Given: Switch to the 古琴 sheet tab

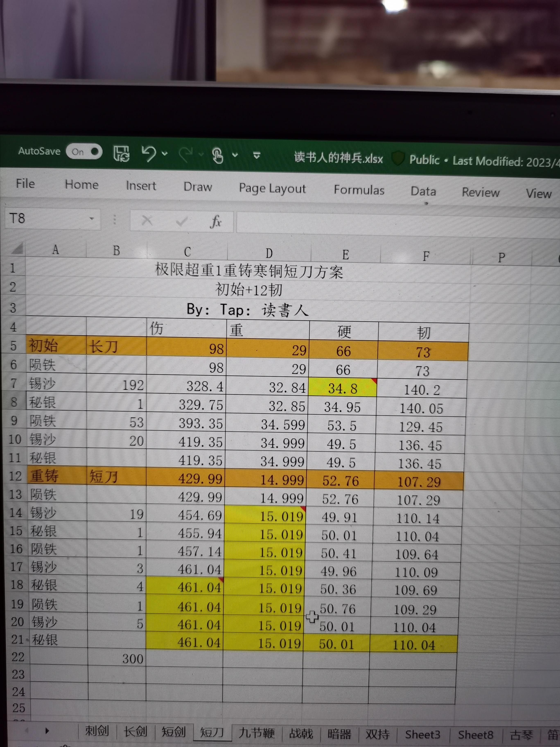Looking at the screenshot, I should [522, 735].
